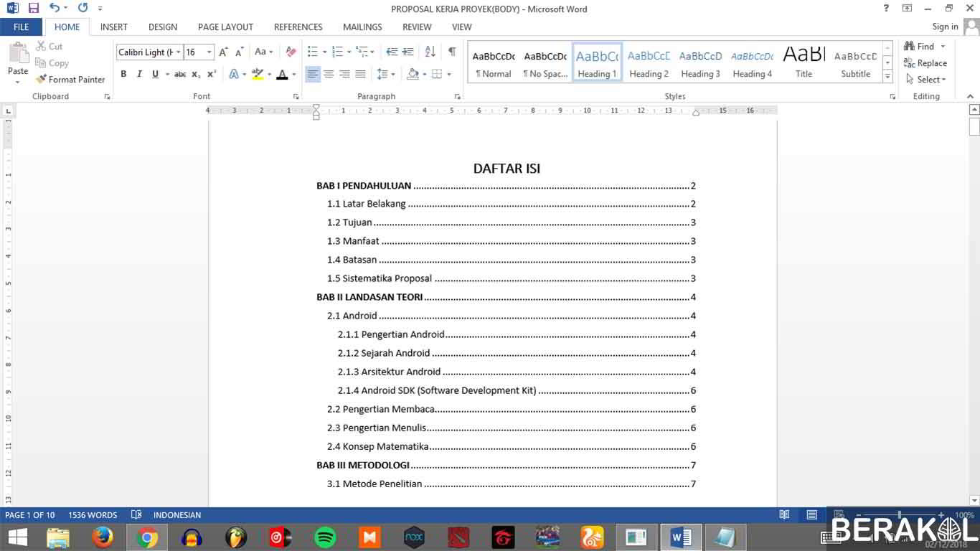Toggle Strikethrough formatting
Viewport: 980px width, 551px height.
[180, 74]
